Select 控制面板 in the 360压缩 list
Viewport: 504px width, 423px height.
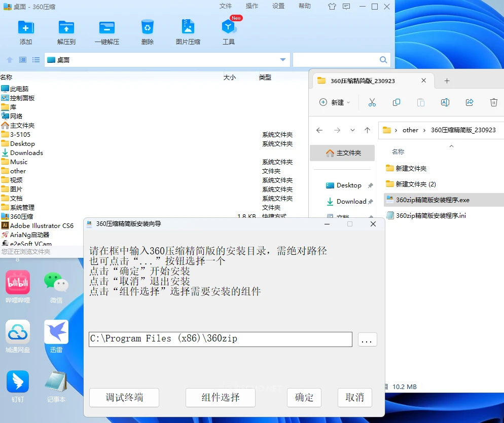point(18,98)
